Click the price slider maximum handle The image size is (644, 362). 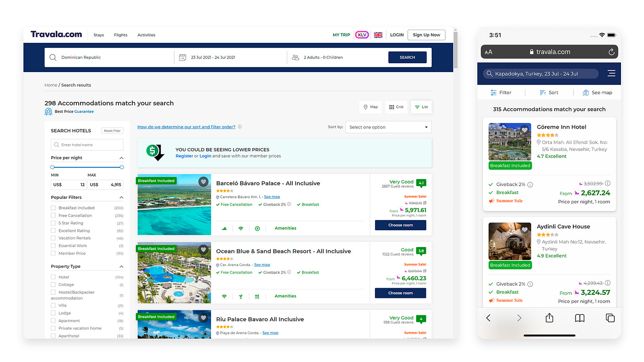pyautogui.click(x=122, y=167)
